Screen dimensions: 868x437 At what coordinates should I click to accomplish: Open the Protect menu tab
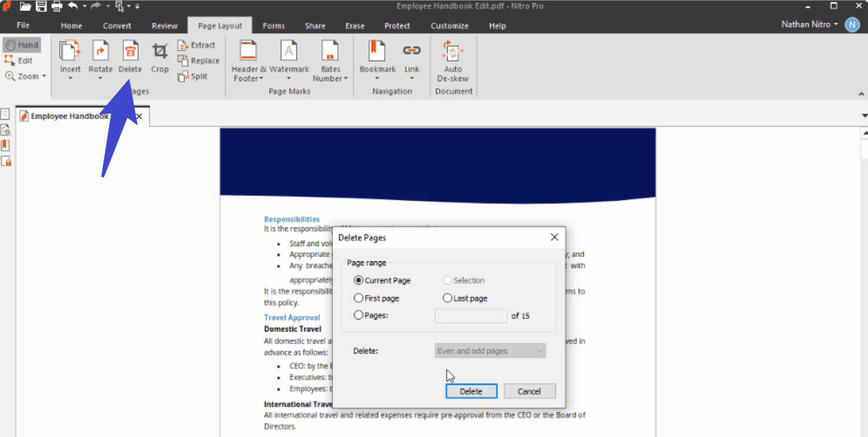click(x=396, y=25)
